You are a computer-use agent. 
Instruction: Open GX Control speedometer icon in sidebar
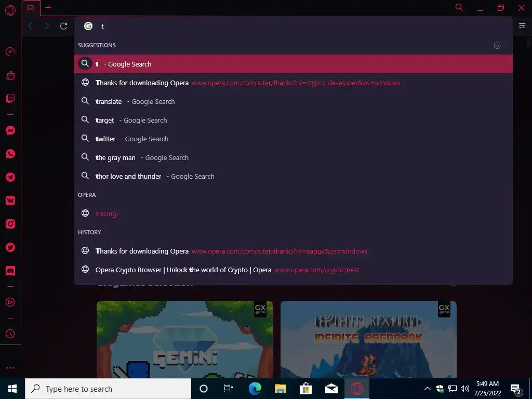pyautogui.click(x=10, y=51)
